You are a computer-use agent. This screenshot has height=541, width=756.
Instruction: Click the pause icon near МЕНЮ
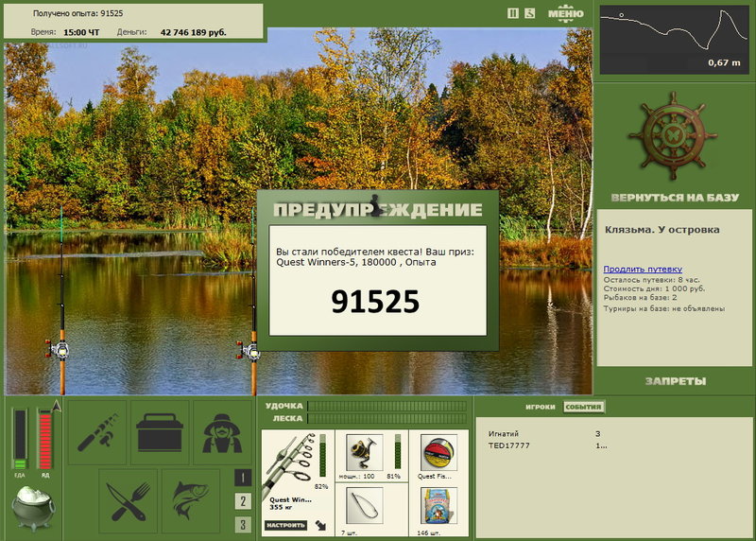(513, 13)
